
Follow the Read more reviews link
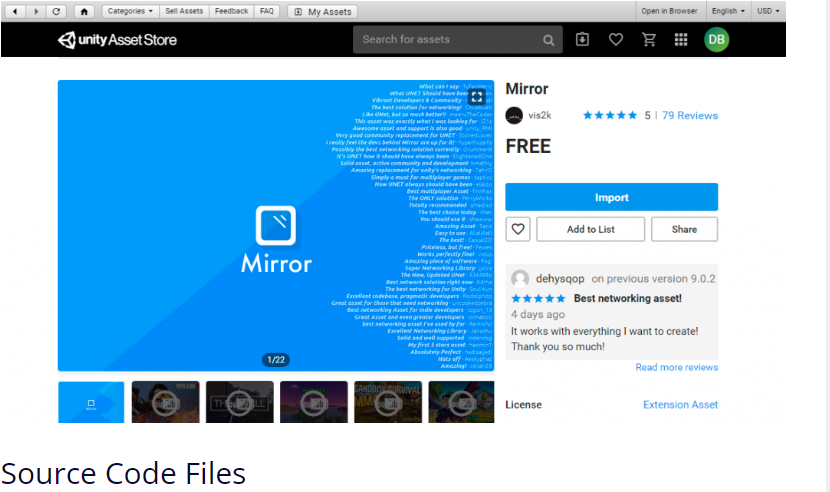pos(676,367)
